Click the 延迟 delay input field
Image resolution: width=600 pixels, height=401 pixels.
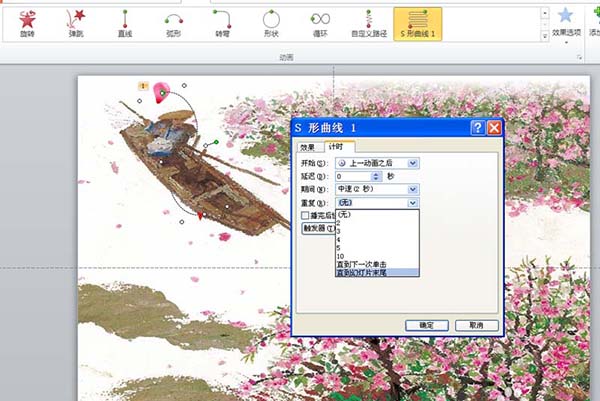click(x=354, y=176)
